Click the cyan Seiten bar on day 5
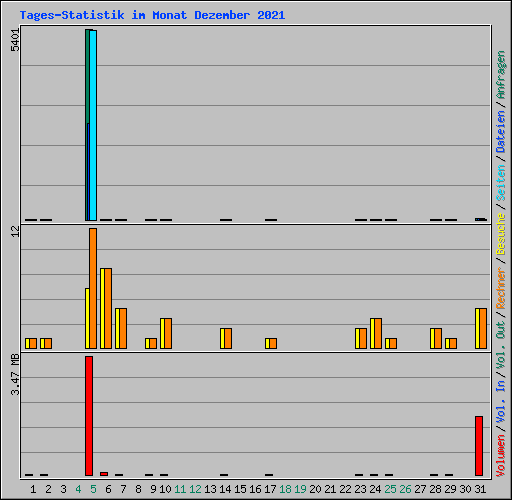512x500 pixels. click(x=93, y=125)
